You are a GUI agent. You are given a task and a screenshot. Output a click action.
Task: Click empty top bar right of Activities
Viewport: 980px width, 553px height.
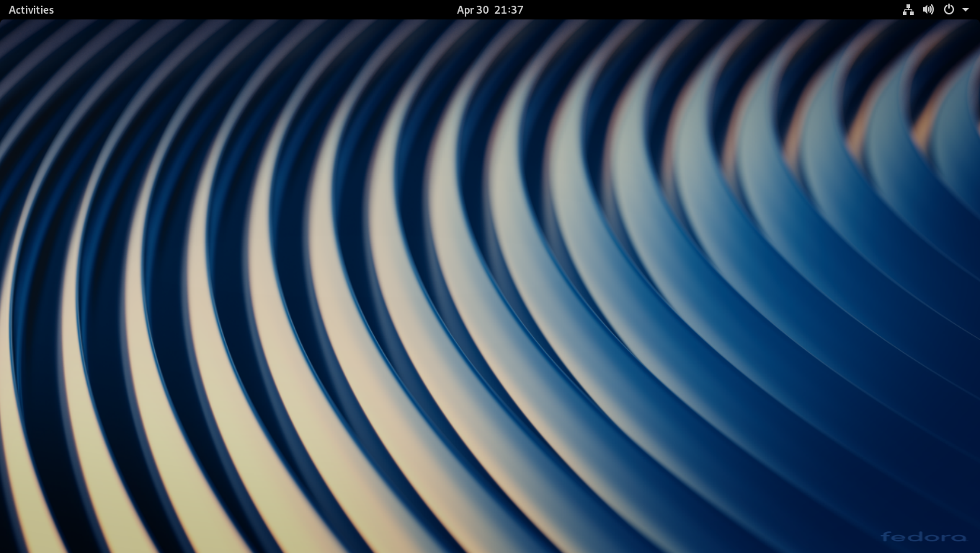216,9
